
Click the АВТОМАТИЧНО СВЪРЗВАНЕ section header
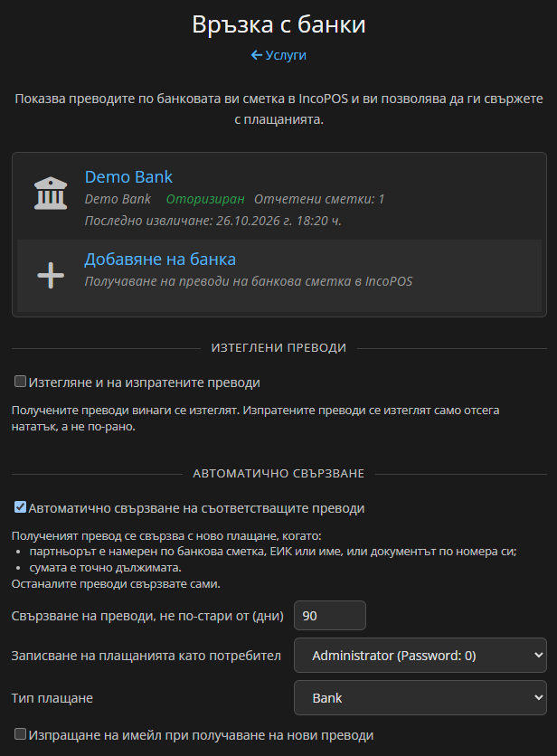[278, 474]
